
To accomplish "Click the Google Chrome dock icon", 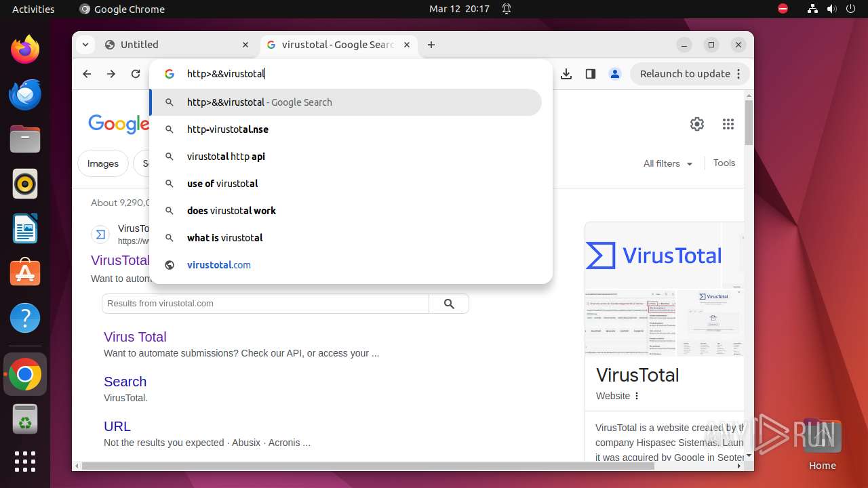I will [25, 374].
